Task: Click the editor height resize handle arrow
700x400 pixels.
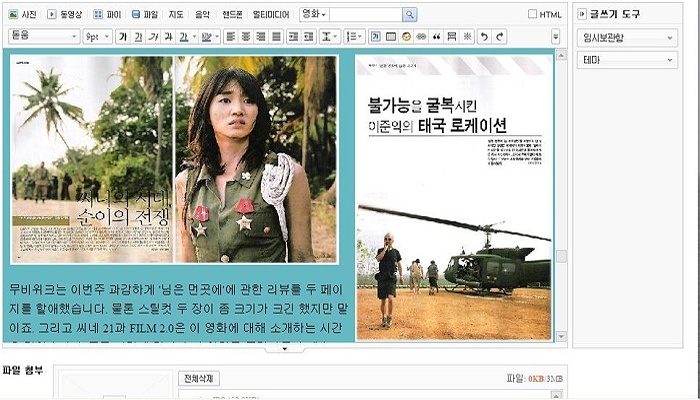Action: (285, 349)
